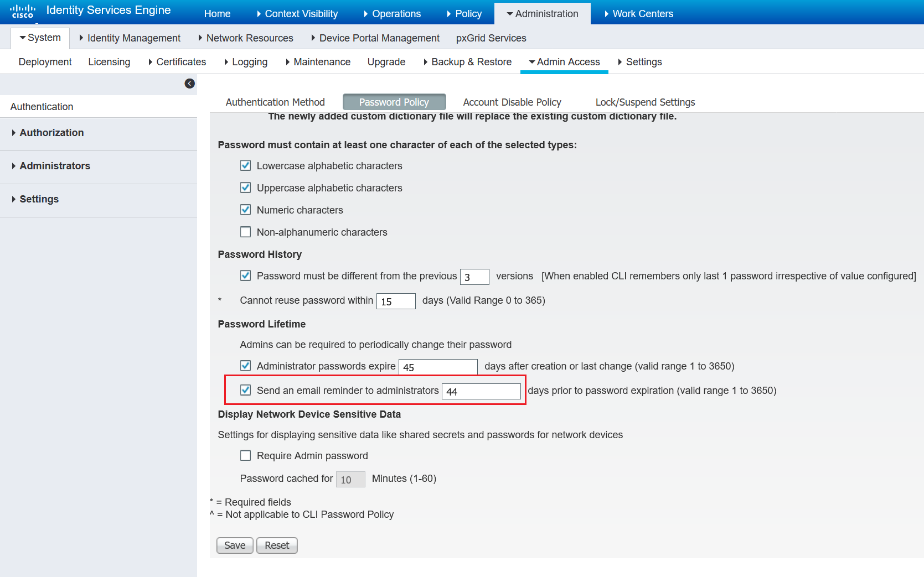This screenshot has height=577, width=924.
Task: Expand the Settings section in sidebar
Action: (39, 199)
